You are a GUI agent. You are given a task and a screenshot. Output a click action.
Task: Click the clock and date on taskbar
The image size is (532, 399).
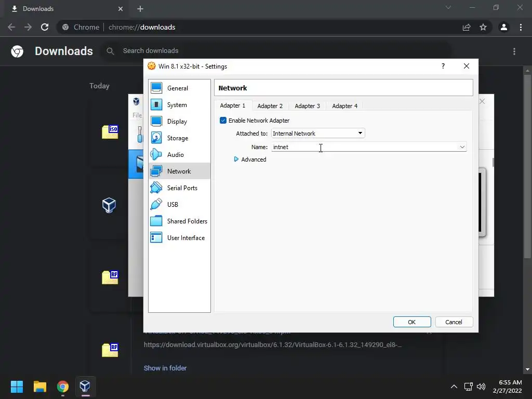point(508,387)
